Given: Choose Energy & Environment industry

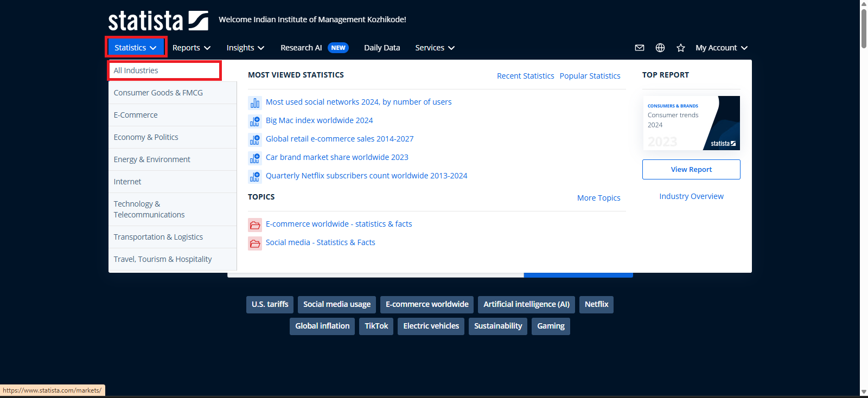Looking at the screenshot, I should point(152,159).
